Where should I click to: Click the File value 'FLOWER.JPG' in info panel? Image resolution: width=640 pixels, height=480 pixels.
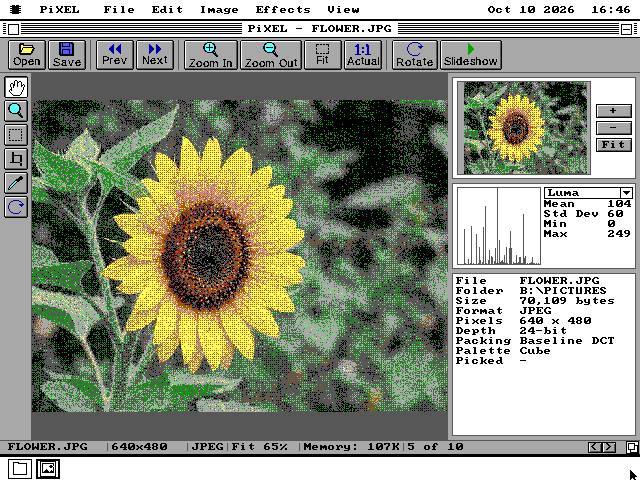[560, 281]
